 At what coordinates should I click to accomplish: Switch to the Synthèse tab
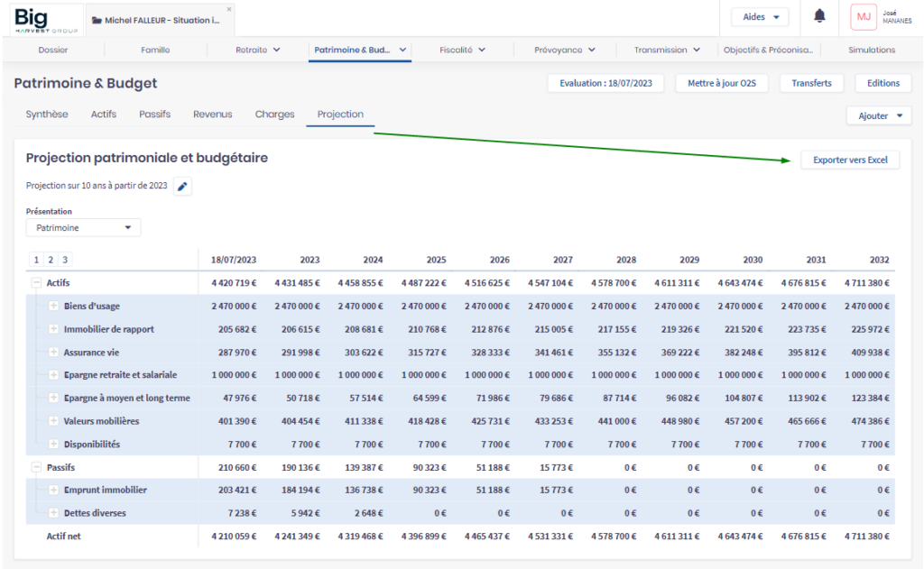47,115
